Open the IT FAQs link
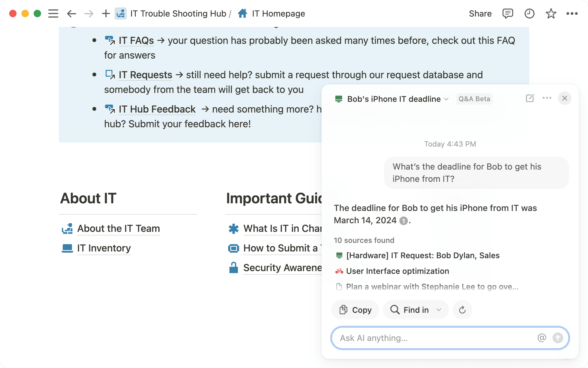This screenshot has height=368, width=588. click(136, 40)
